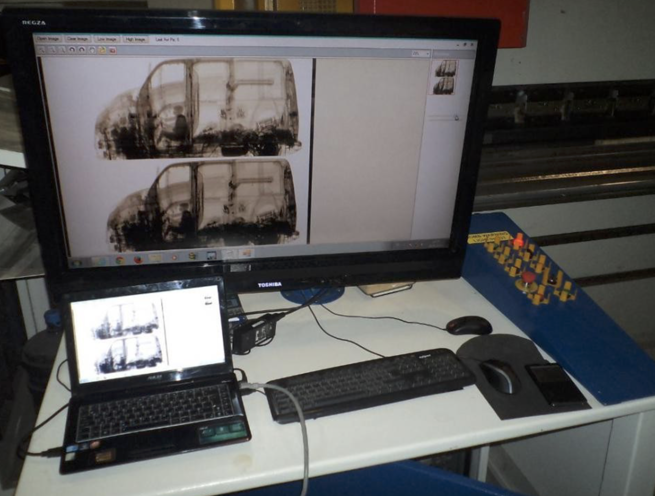
Task: Click the first dark circular rotate icon
Action: [72, 50]
